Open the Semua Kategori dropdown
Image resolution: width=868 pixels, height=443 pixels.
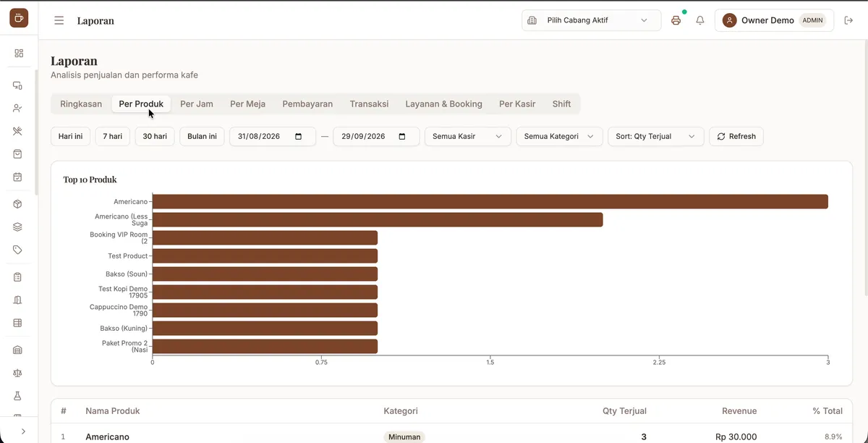559,136
